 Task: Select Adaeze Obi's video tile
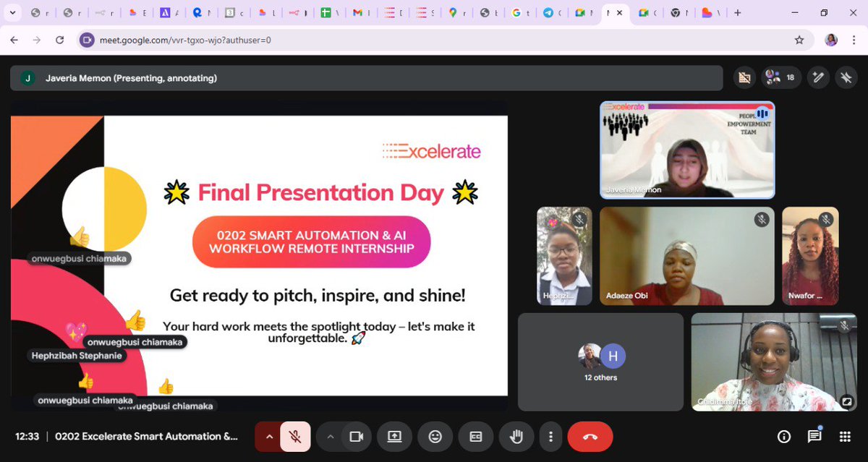687,256
